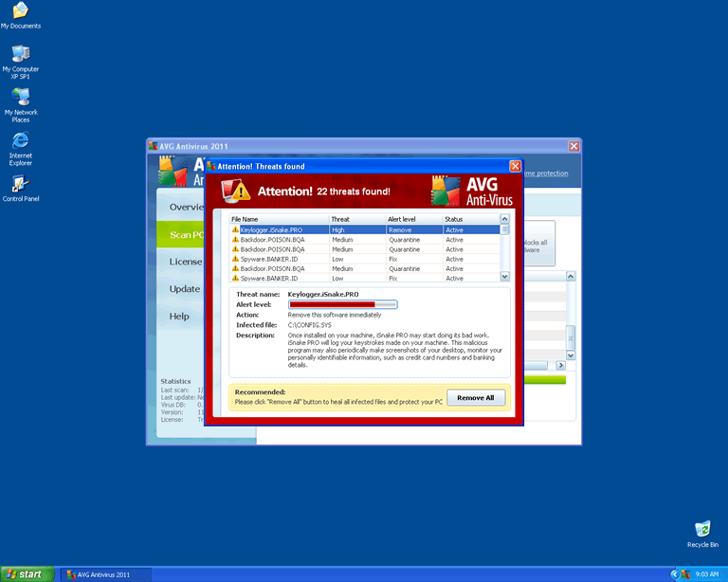Open the Recycle Bin

[x=702, y=529]
